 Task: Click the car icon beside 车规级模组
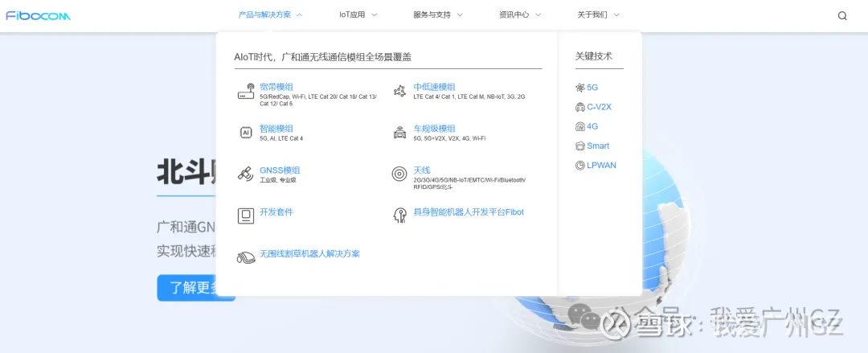click(399, 133)
